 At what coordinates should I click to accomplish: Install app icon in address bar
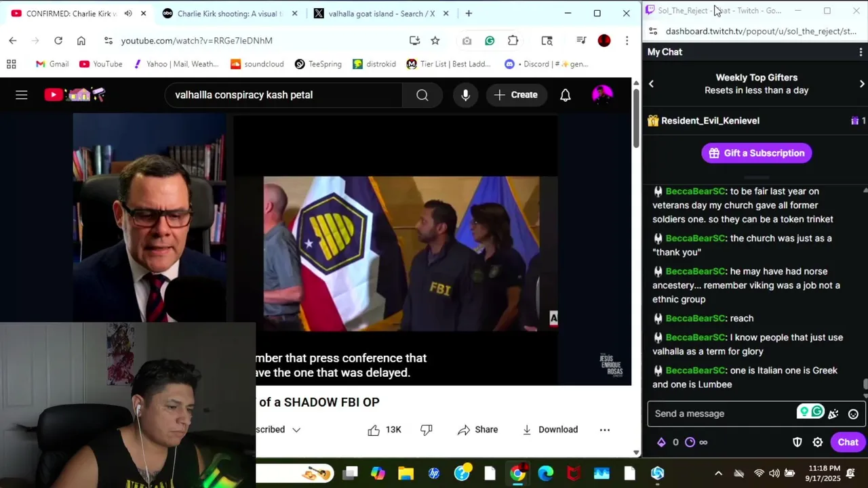(x=414, y=41)
